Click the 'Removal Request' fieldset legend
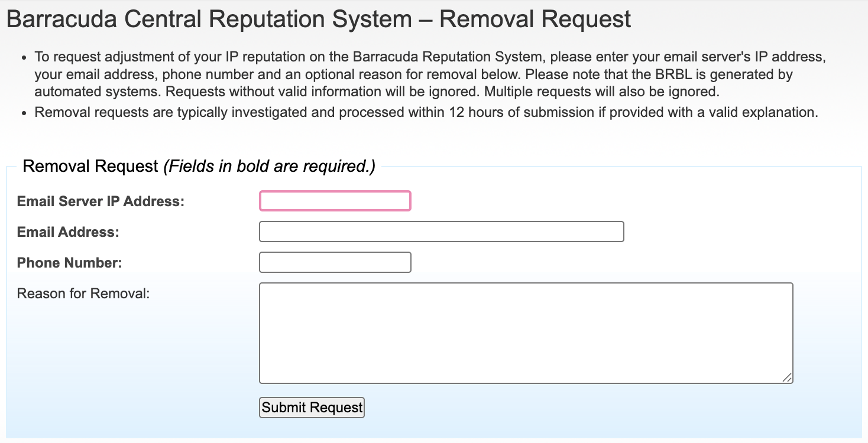The width and height of the screenshot is (868, 443). [x=90, y=167]
